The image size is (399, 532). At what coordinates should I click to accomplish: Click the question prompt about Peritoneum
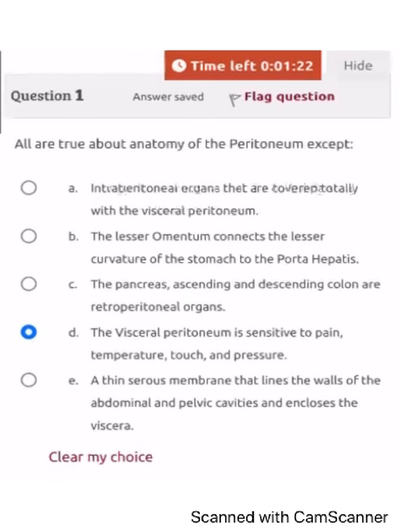point(184,144)
